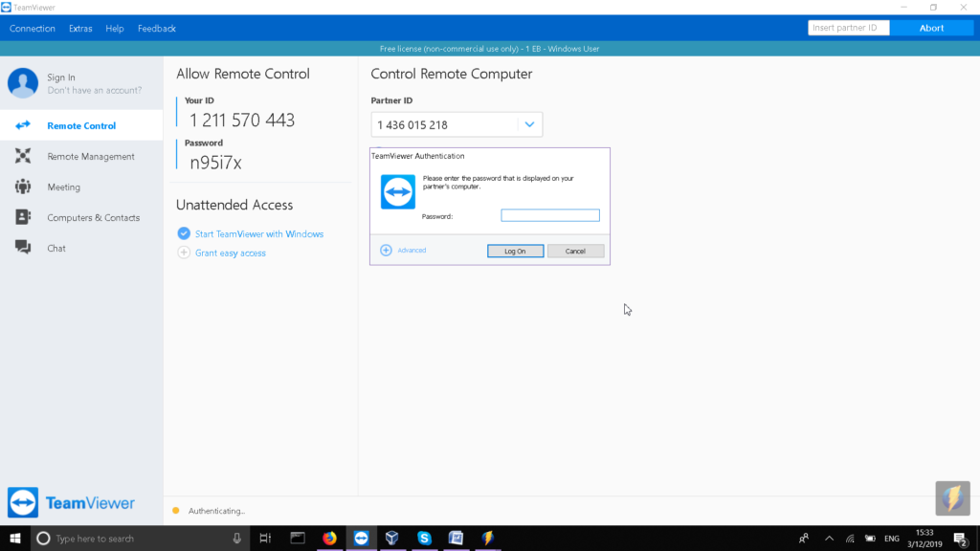Click the Meeting people icon
This screenshot has height=551, width=980.
pyautogui.click(x=23, y=187)
